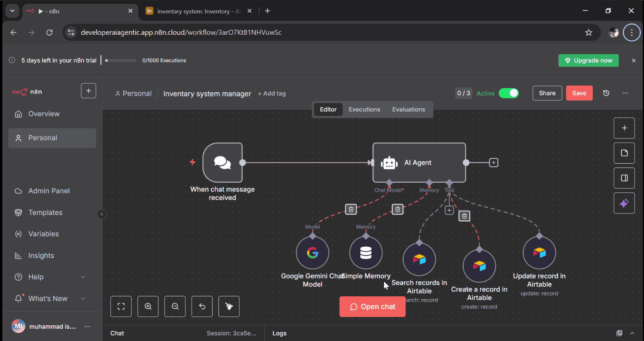Click the n8n logo in sidebar
644x341 pixels.
tap(27, 92)
